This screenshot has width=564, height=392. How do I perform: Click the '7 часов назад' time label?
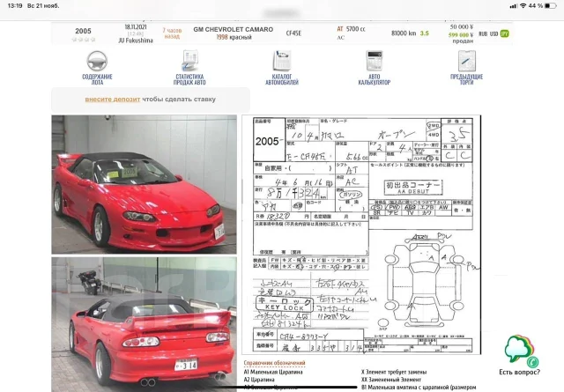click(x=172, y=33)
